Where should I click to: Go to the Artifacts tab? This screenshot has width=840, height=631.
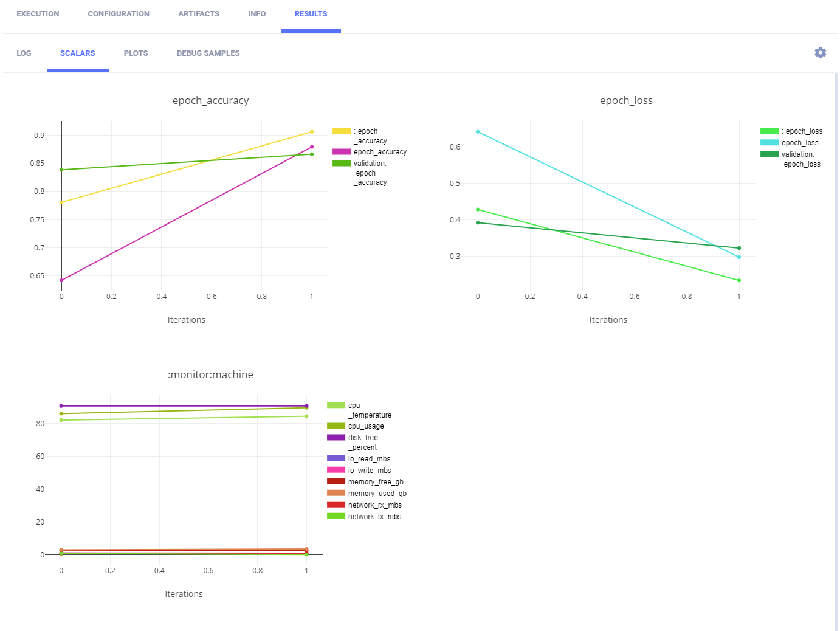pos(199,14)
